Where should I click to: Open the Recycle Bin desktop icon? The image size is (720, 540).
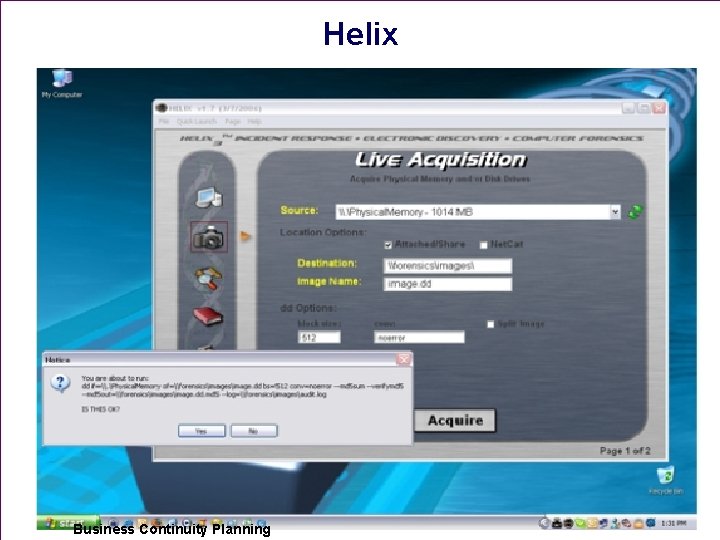(666, 480)
